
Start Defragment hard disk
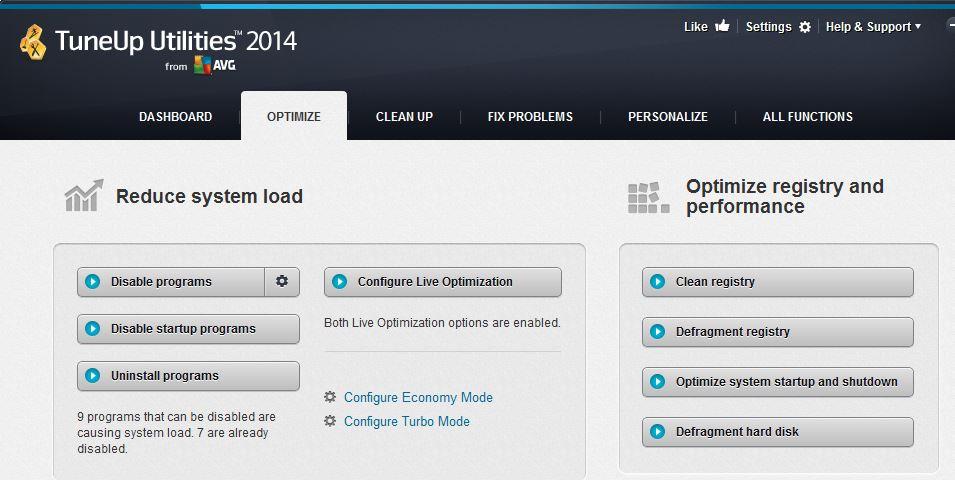pos(778,432)
